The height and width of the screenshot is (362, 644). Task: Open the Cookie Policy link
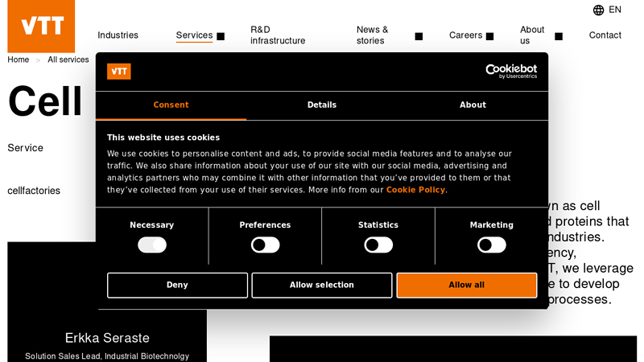(415, 190)
